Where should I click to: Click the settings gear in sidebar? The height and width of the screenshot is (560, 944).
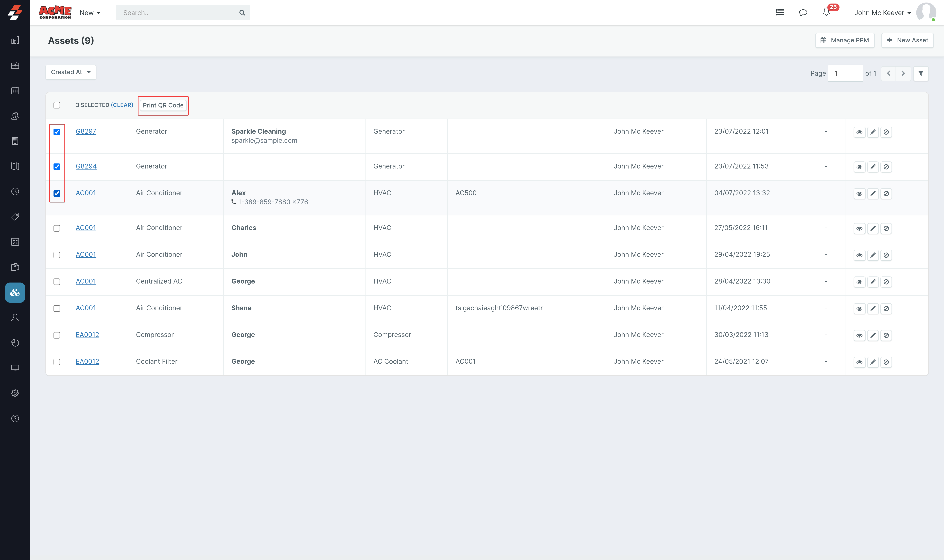(x=15, y=393)
